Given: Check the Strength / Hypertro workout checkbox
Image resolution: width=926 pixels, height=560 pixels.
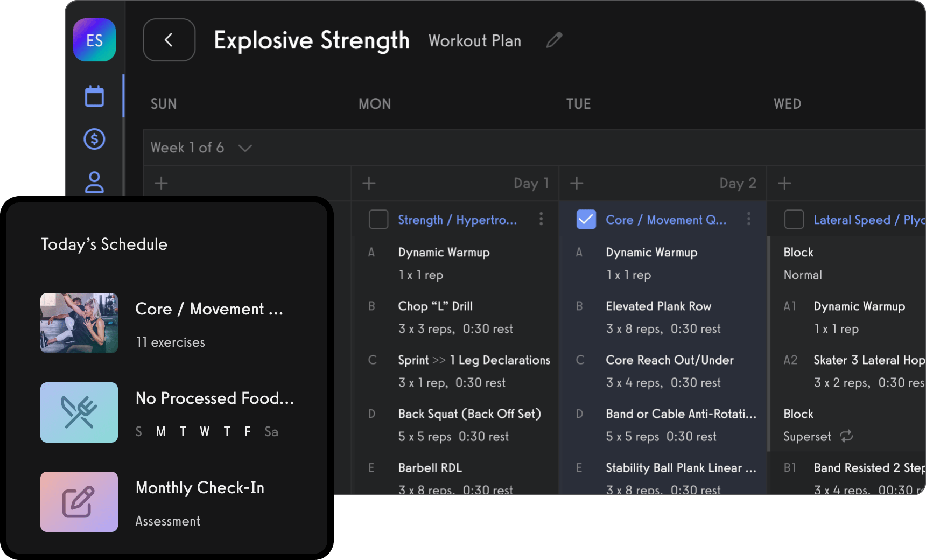Looking at the screenshot, I should [378, 219].
